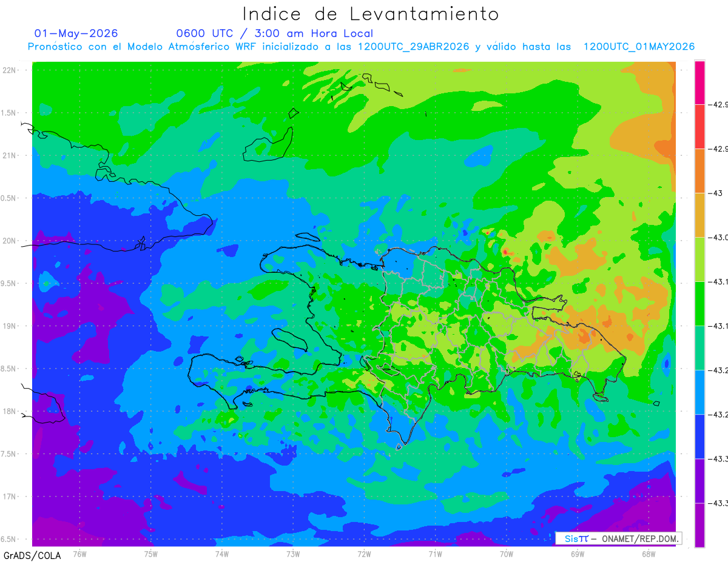
Task: Click the 76W longitude axis label
Action: point(79,554)
